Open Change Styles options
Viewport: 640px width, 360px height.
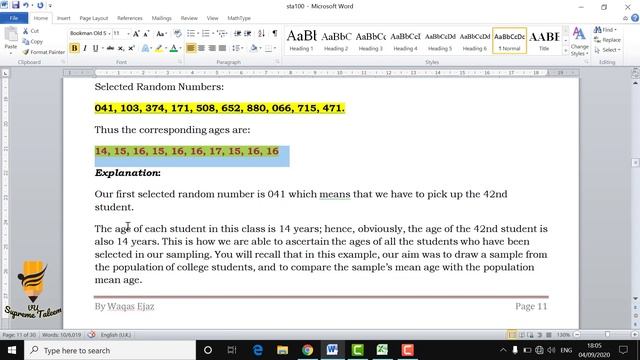579,42
